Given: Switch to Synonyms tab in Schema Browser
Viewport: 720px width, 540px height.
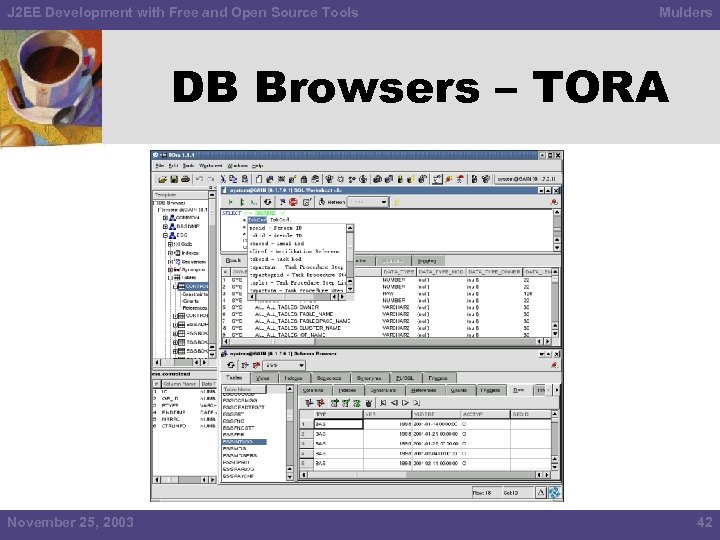Looking at the screenshot, I should tap(369, 378).
